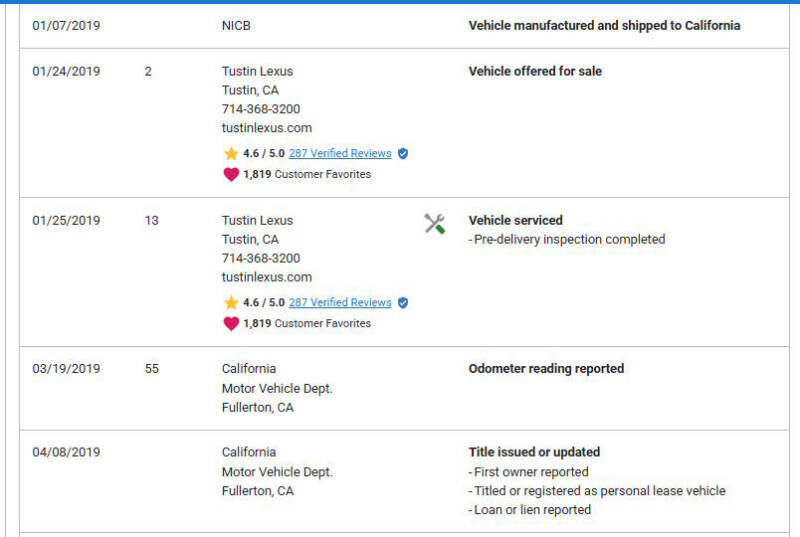Click the blue verified shield in 01/24/2019 entry

(403, 154)
